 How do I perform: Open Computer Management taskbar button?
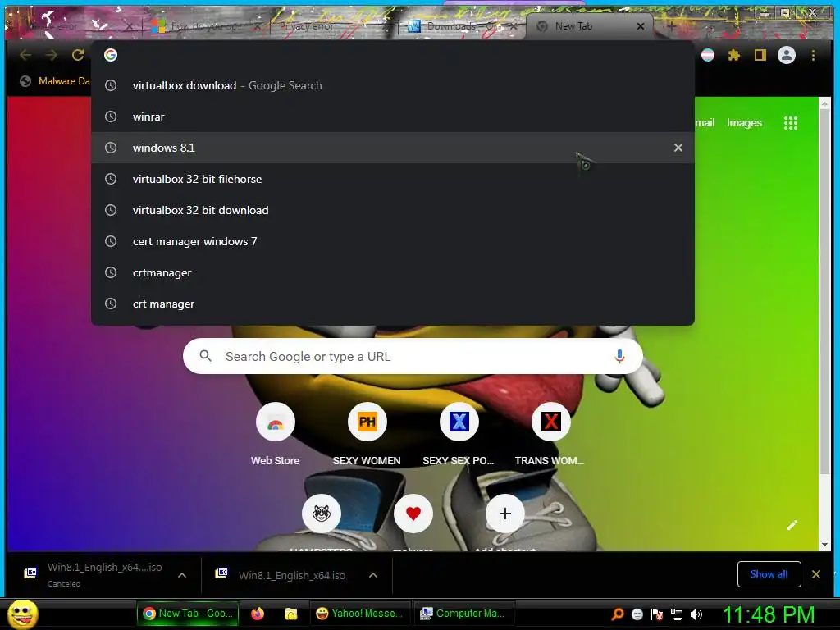[464, 614]
